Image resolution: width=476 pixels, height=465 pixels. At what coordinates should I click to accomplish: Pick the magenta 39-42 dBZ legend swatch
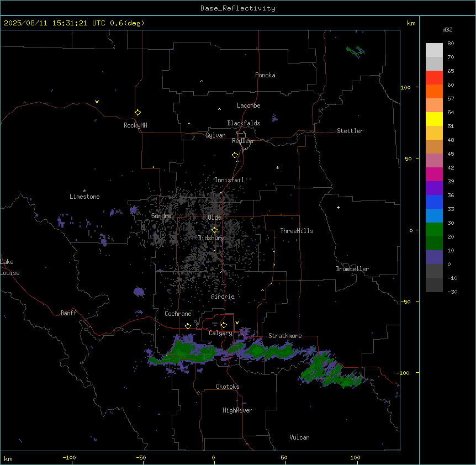pyautogui.click(x=434, y=174)
